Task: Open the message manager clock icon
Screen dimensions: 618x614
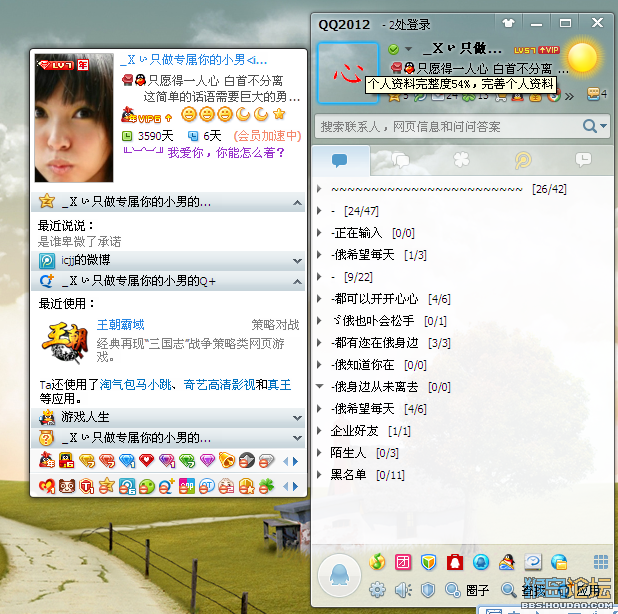Action: click(533, 562)
